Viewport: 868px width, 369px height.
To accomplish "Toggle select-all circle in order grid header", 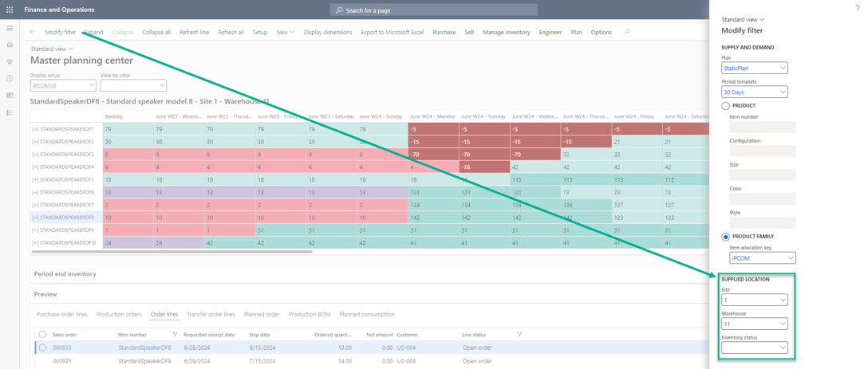I will tap(42, 334).
